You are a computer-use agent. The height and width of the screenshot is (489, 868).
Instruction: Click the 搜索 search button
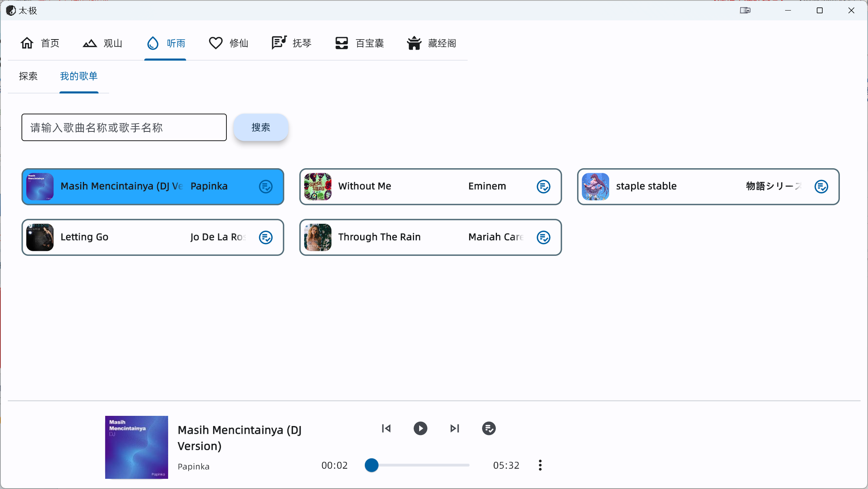click(260, 127)
